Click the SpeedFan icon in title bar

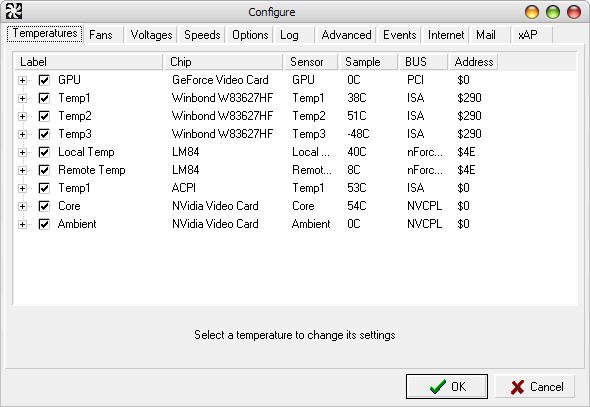14,11
